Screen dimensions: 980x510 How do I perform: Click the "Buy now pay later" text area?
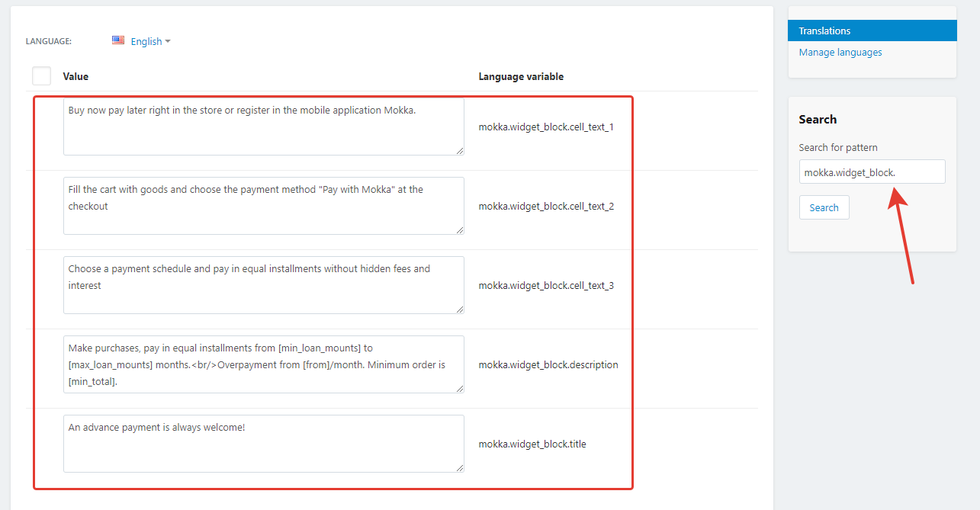pos(263,127)
